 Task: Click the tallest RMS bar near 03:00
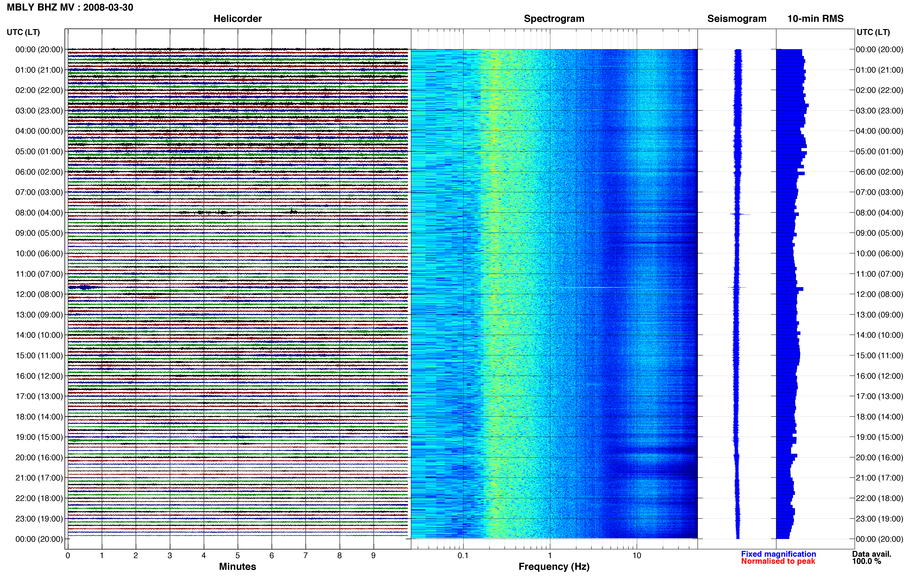pos(793,105)
